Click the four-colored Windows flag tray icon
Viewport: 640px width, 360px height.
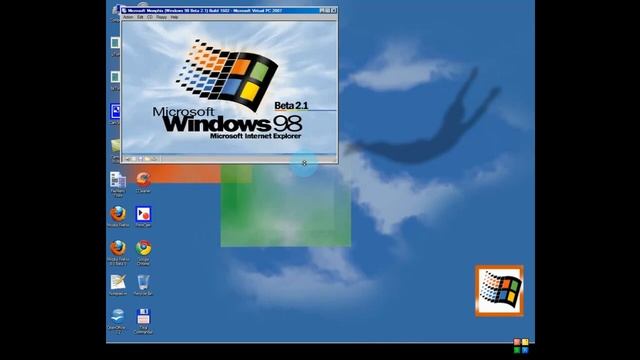coord(521,346)
